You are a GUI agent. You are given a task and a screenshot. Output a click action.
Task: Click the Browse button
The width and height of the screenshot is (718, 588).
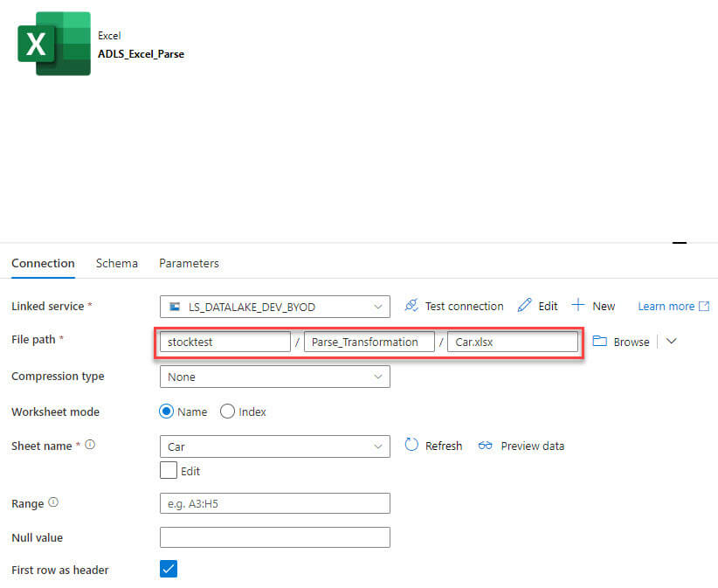click(621, 342)
